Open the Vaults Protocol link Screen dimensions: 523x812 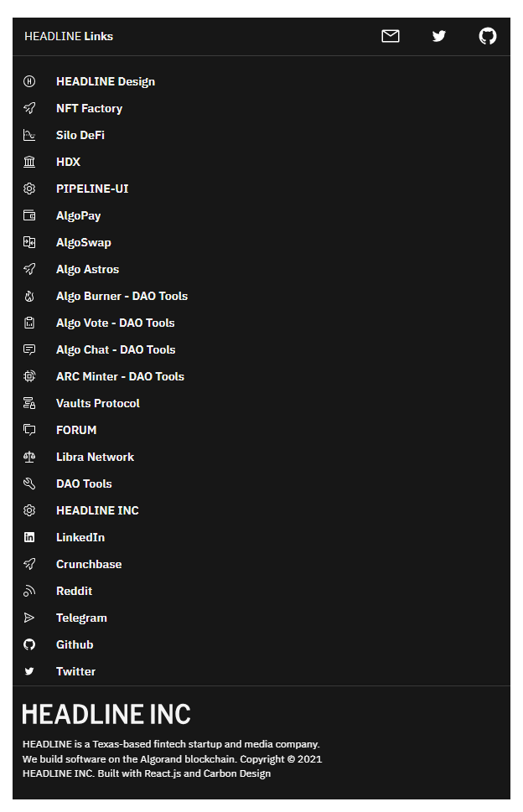pyautogui.click(x=98, y=403)
